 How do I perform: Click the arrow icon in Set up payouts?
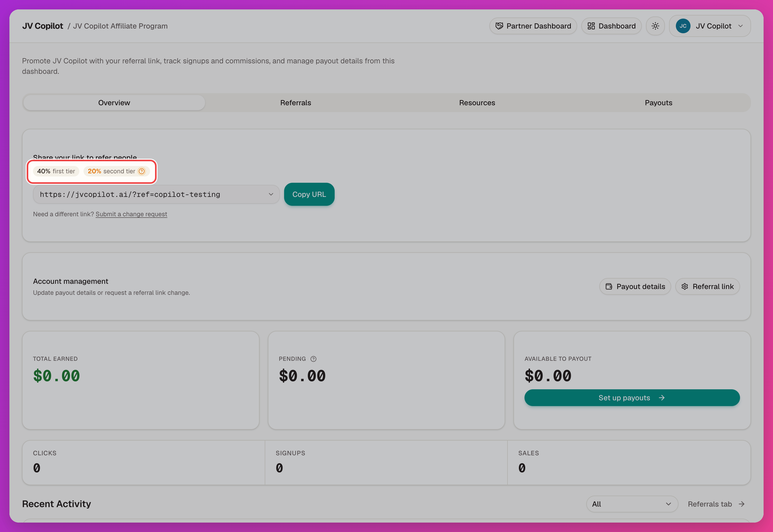point(662,398)
